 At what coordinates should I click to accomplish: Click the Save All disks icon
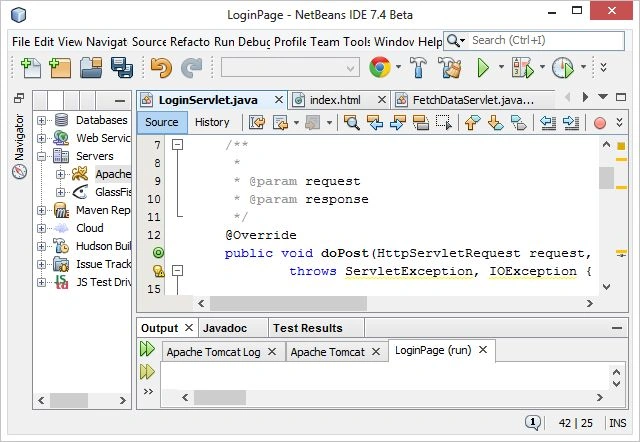tap(122, 68)
